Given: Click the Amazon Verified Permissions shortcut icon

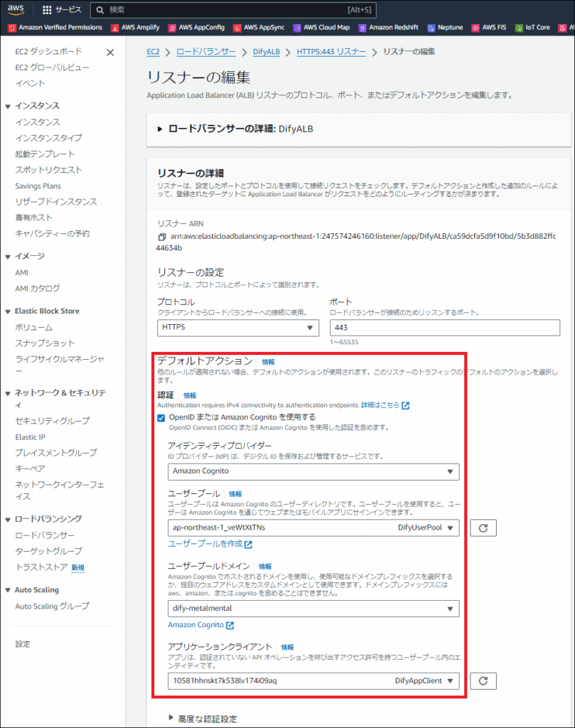Looking at the screenshot, I should [x=12, y=28].
